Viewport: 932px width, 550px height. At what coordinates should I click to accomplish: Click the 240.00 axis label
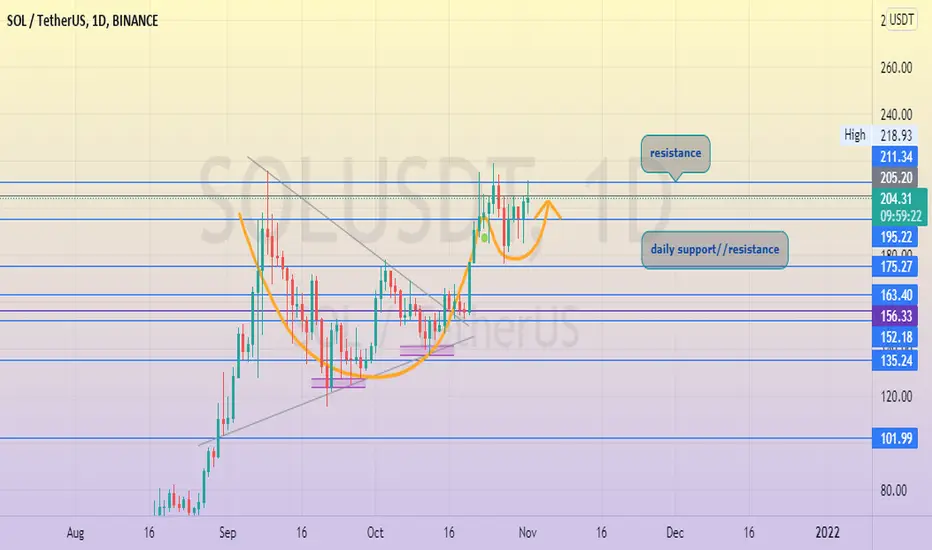896,114
